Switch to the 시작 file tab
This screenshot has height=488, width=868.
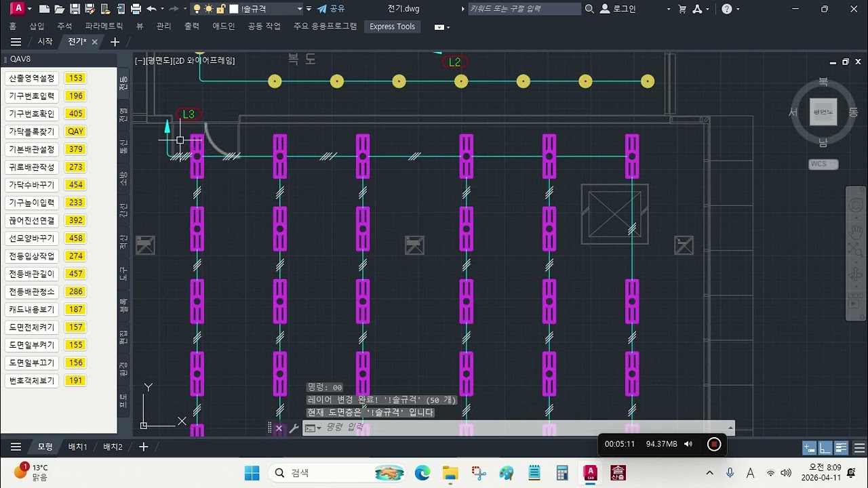click(45, 42)
